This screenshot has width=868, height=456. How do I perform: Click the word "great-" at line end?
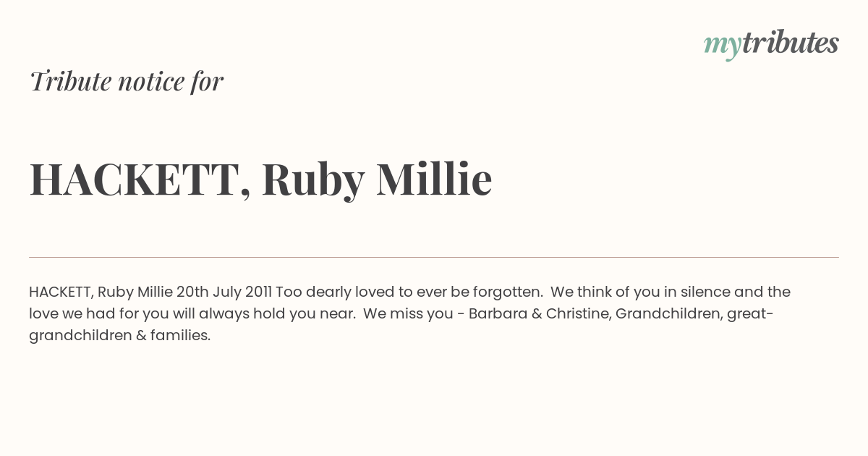click(750, 314)
